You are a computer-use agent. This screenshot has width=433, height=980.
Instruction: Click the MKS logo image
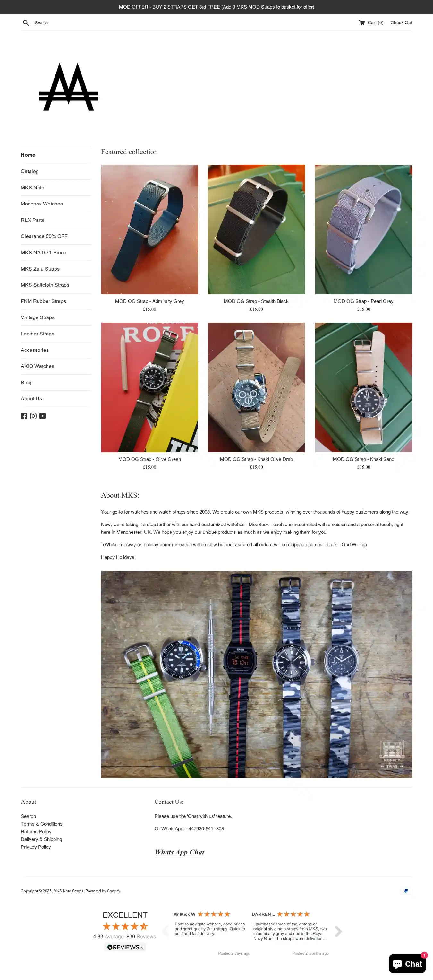click(68, 87)
